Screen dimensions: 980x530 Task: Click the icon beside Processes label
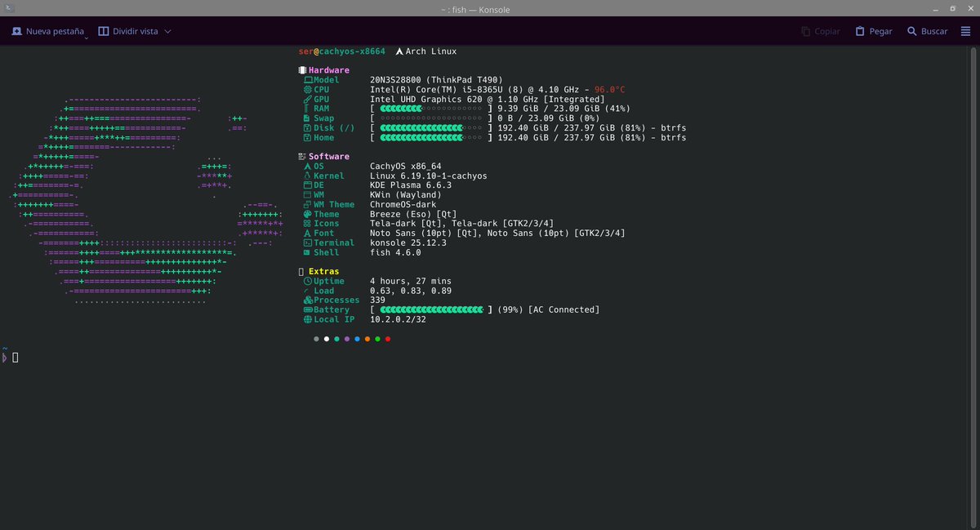(308, 301)
